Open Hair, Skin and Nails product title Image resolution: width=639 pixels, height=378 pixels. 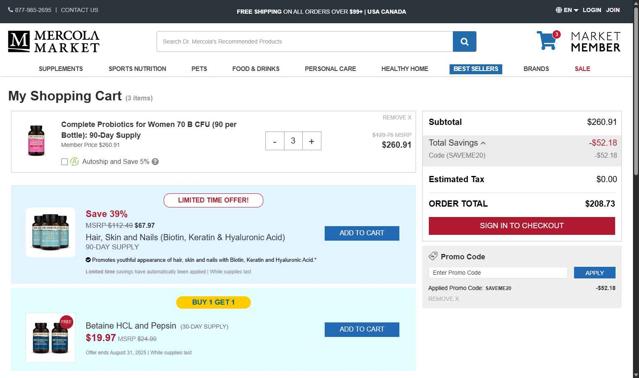(185, 237)
